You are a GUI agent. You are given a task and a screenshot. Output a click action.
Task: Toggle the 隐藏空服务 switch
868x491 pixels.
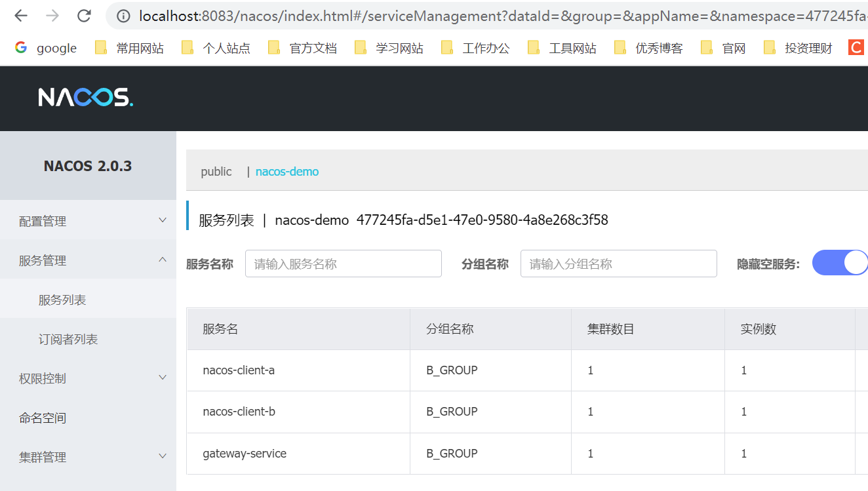(840, 263)
